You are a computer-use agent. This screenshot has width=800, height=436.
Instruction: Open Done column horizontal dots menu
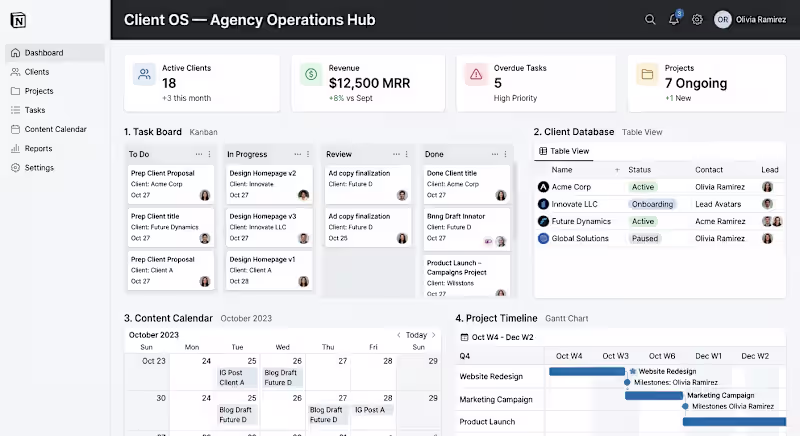(495, 154)
